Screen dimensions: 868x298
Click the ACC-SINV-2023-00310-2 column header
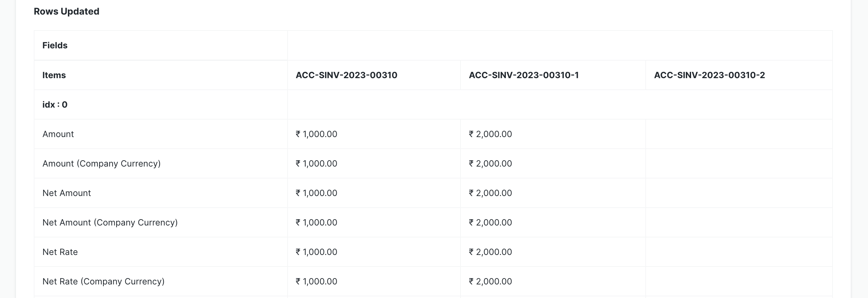[709, 75]
